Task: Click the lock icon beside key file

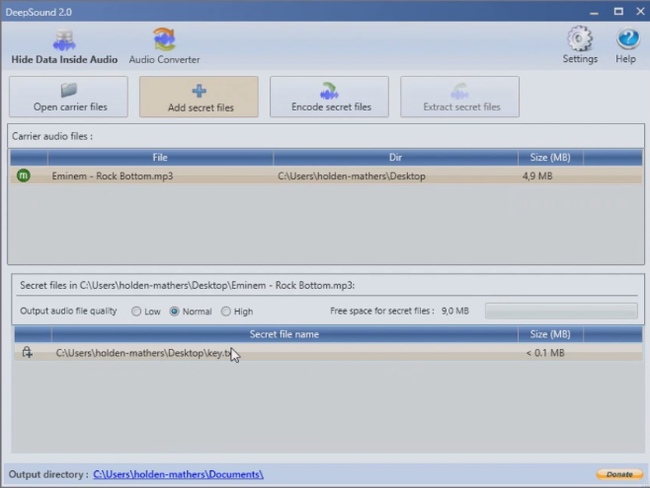Action: click(x=27, y=352)
